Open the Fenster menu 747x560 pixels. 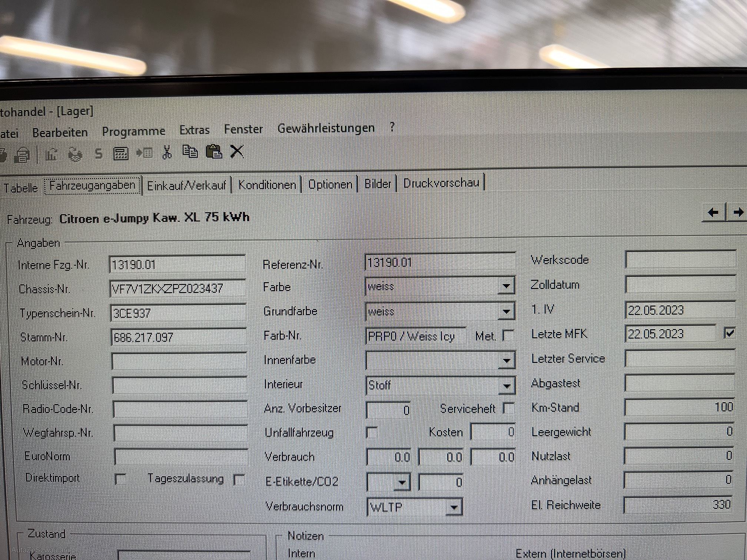tap(243, 129)
